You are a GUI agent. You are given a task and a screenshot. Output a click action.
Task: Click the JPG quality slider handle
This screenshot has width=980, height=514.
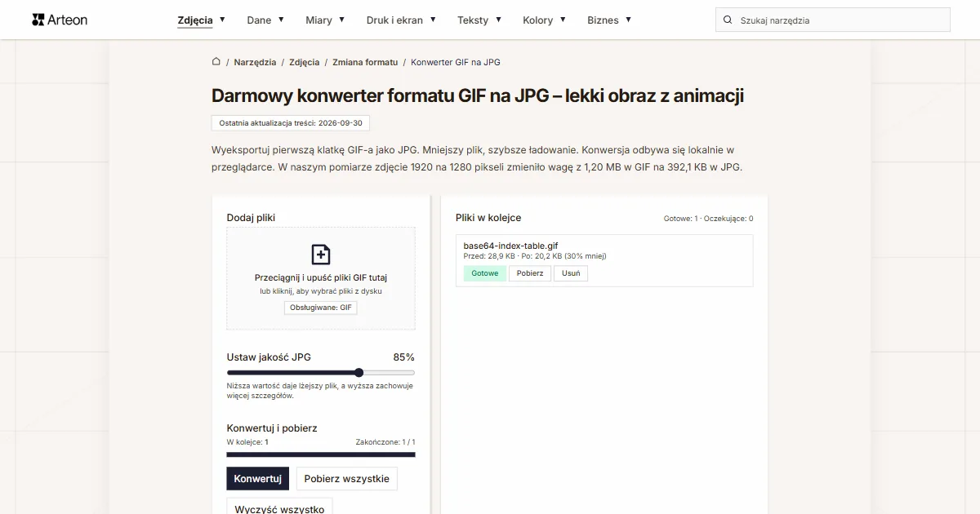tap(359, 373)
